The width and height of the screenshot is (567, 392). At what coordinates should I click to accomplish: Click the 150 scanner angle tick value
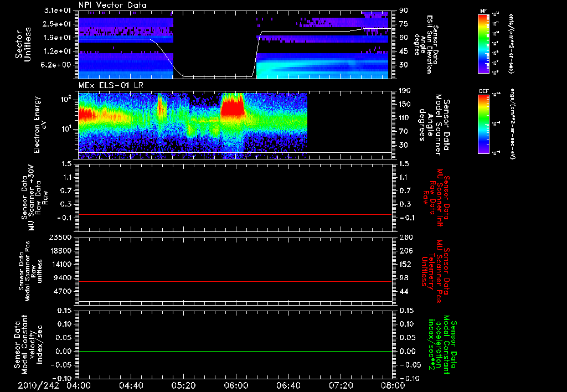pyautogui.click(x=405, y=104)
